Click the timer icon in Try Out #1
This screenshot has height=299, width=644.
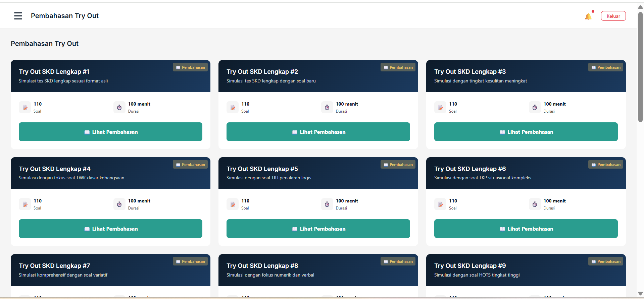(119, 107)
